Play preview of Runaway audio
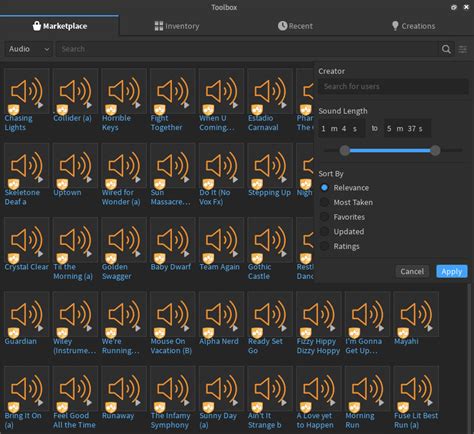 click(x=138, y=403)
